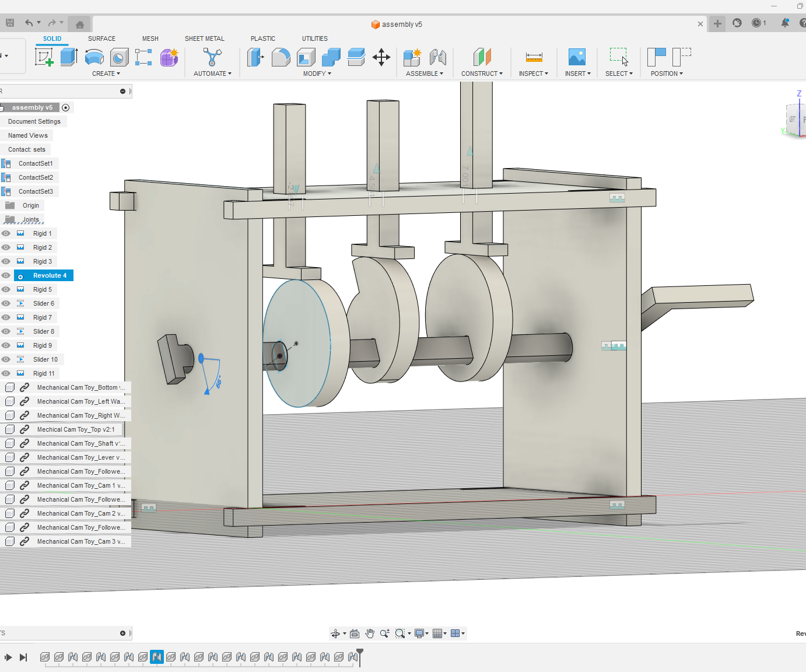Screen dimensions: 806x672
Task: Click the ViewCube Left face
Action: pos(791,118)
